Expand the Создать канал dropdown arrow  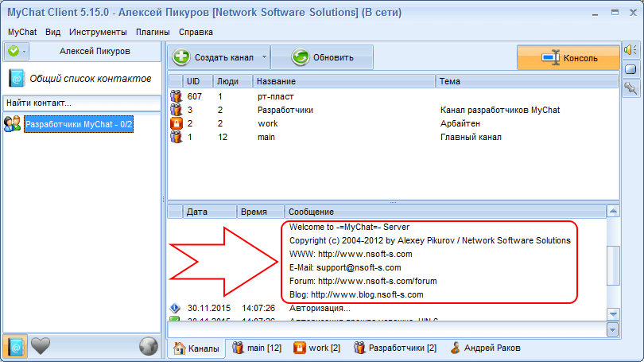[x=265, y=57]
